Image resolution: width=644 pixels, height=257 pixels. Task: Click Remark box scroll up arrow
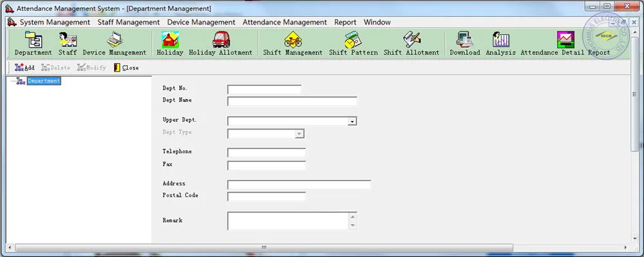pos(353,217)
